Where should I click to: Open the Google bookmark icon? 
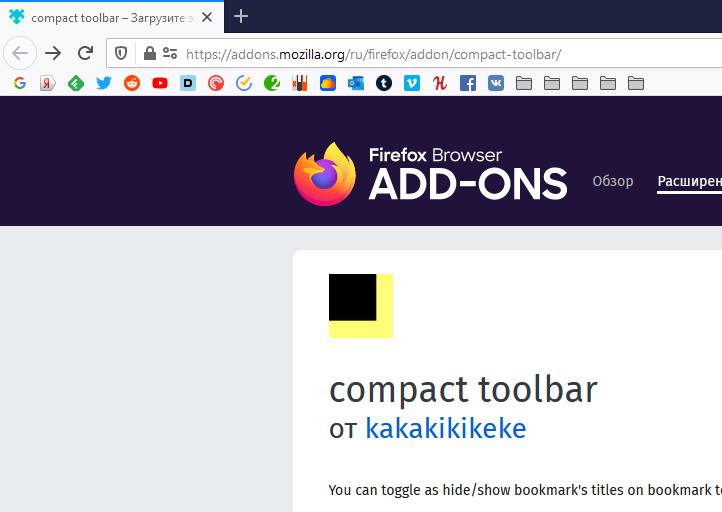(20, 83)
